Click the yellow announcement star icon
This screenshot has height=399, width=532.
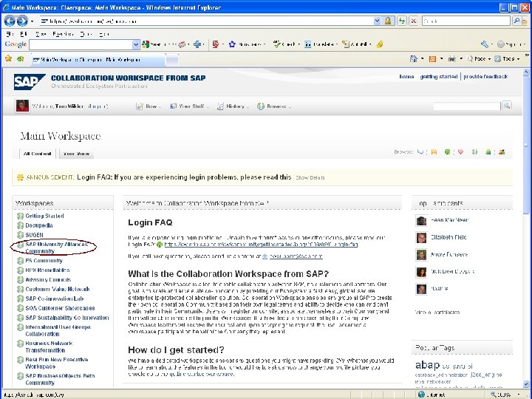click(21, 177)
